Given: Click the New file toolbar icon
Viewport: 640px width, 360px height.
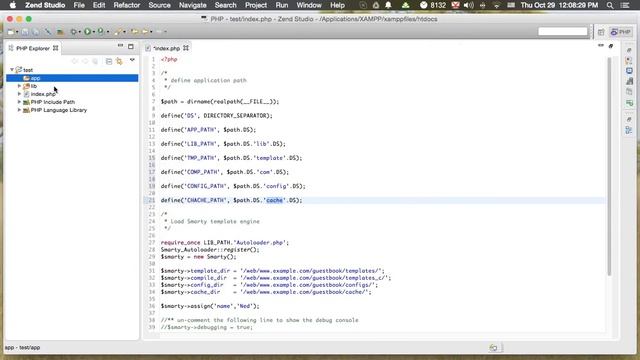Looking at the screenshot, I should [11, 32].
